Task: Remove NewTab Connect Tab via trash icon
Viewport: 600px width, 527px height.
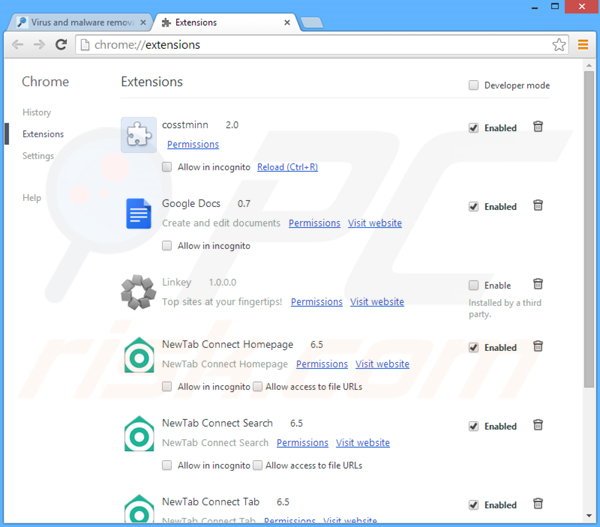Action: pyautogui.click(x=538, y=504)
